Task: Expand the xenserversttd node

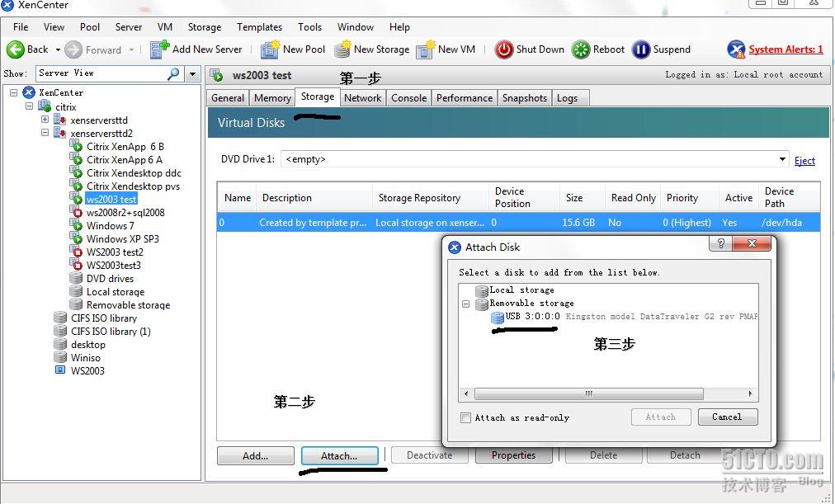Action: 45,120
